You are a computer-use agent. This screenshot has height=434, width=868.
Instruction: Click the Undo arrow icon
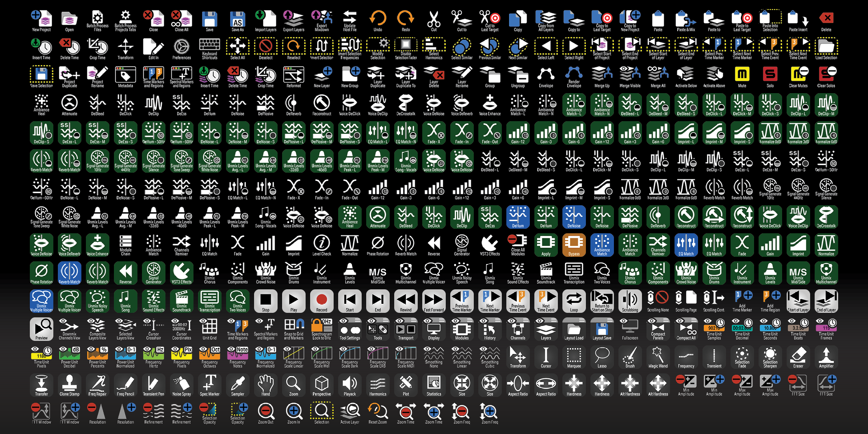(x=377, y=21)
